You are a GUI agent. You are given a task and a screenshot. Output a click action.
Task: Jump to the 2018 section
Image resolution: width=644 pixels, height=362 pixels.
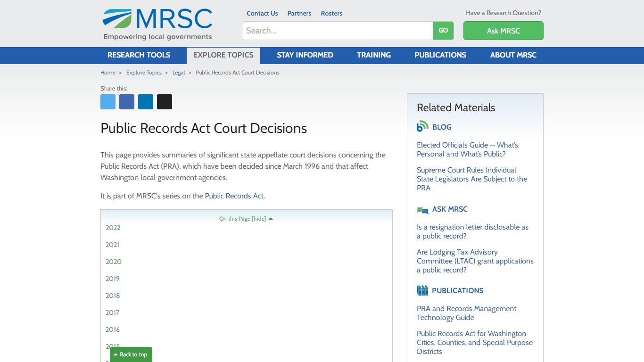(x=113, y=296)
